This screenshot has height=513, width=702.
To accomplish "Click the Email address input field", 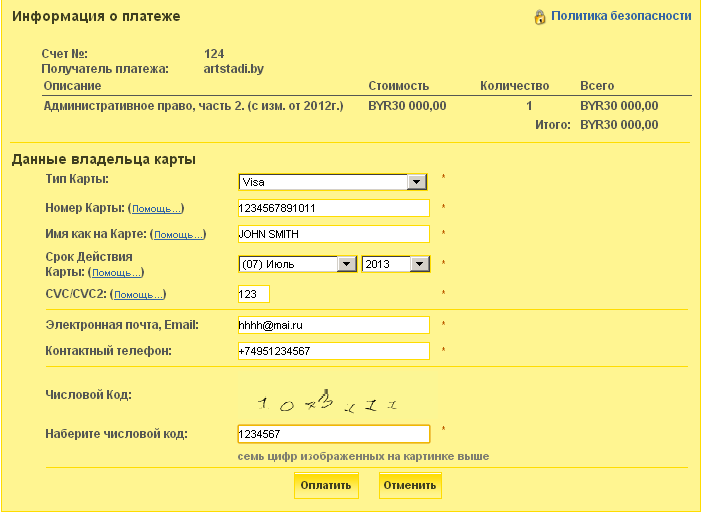I will coord(333,326).
